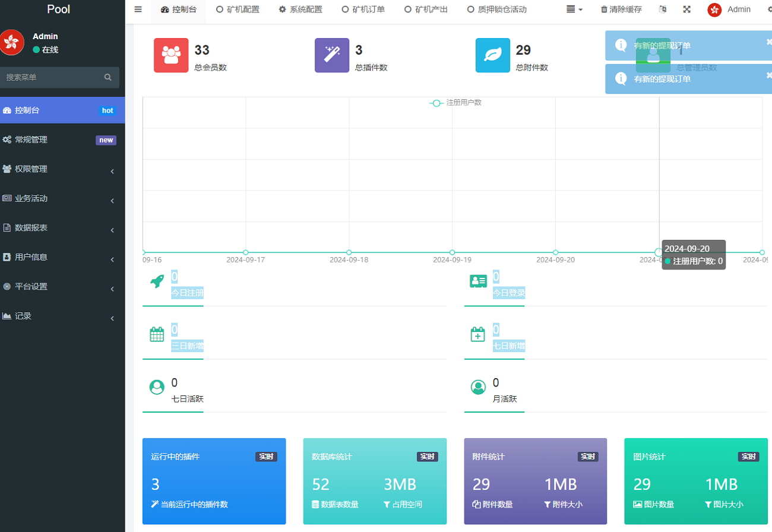Click the 搜索菜单 search input field
Image resolution: width=772 pixels, height=532 pixels.
tap(53, 77)
